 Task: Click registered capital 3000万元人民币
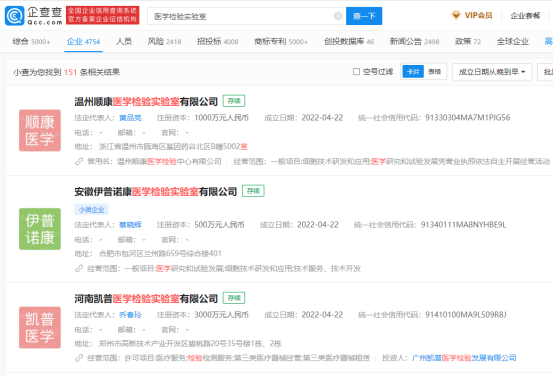tap(222, 315)
